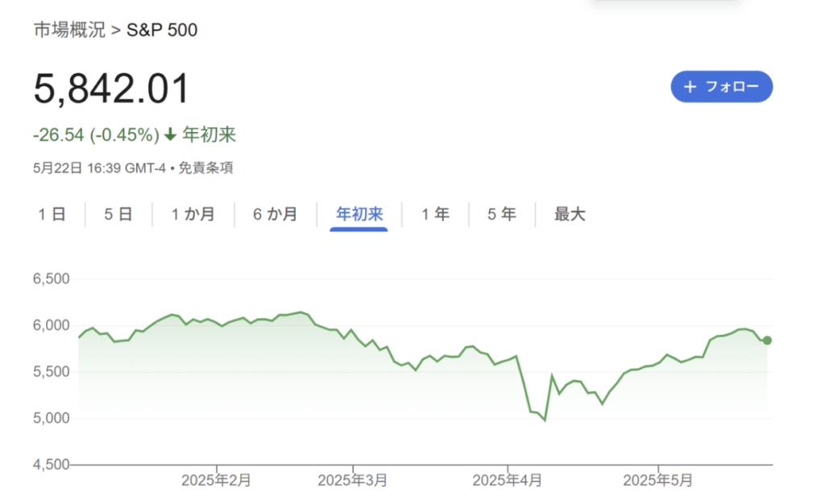Switch to the 5 日 range tab
The image size is (825, 504).
click(x=118, y=214)
